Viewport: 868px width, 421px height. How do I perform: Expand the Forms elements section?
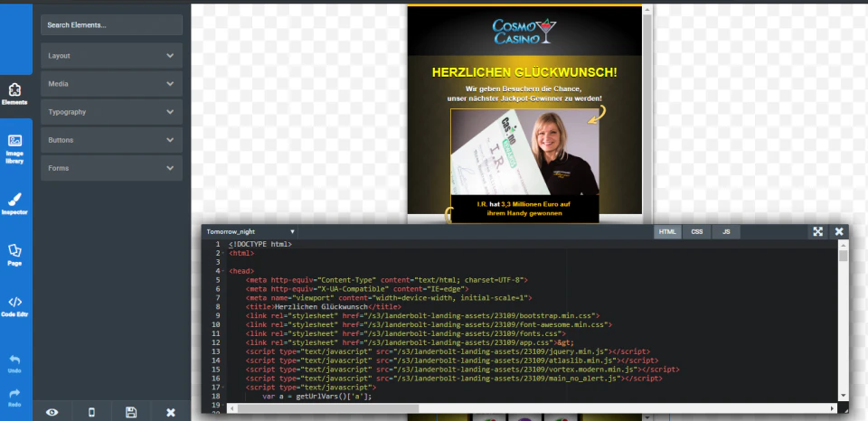pos(111,168)
